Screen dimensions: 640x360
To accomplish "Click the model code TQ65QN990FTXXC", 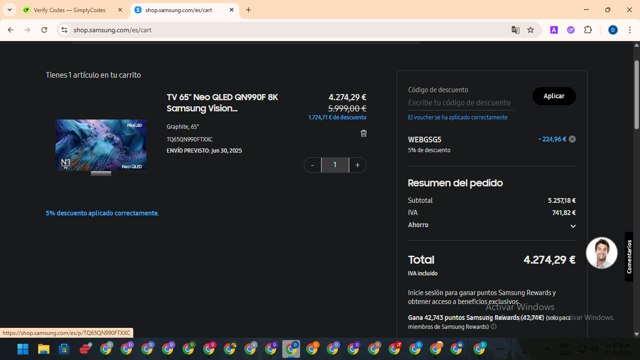I will coord(189,139).
